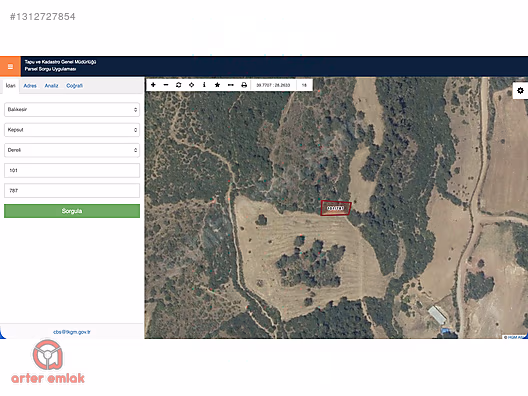Image resolution: width=528 pixels, height=396 pixels.
Task: Click the info tool icon
Action: point(204,85)
